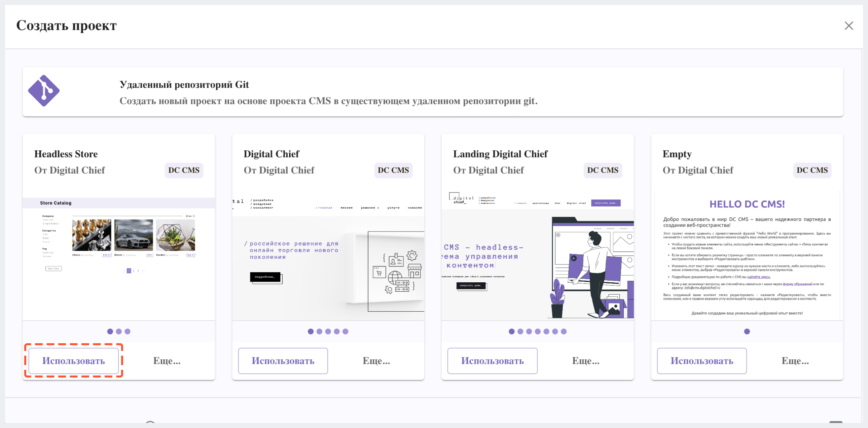Select first slide dot of Digital Chief
Viewport: 868px width, 428px height.
pyautogui.click(x=311, y=331)
